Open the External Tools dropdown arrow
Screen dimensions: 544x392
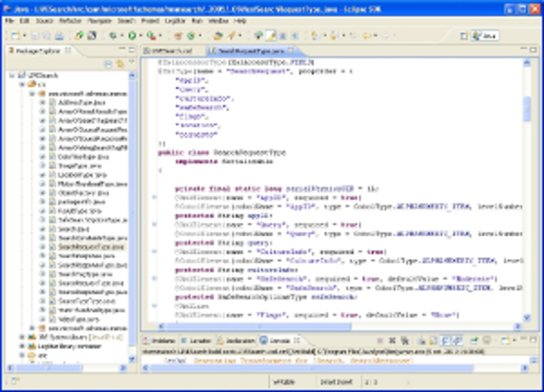coord(160,36)
